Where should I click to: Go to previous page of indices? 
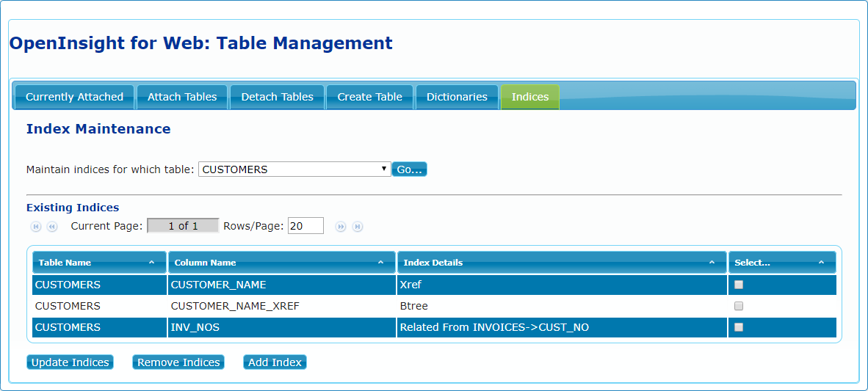tap(52, 226)
